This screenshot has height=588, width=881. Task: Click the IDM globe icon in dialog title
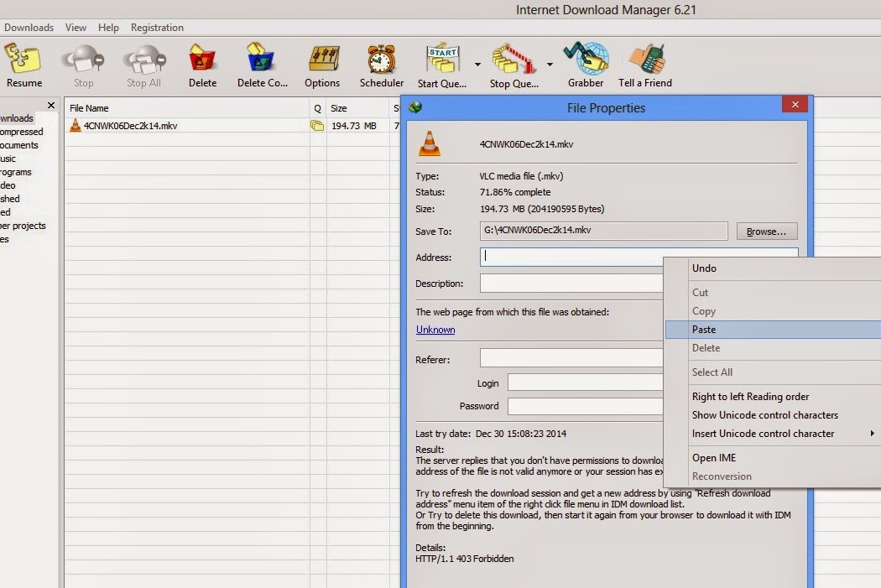click(x=415, y=107)
